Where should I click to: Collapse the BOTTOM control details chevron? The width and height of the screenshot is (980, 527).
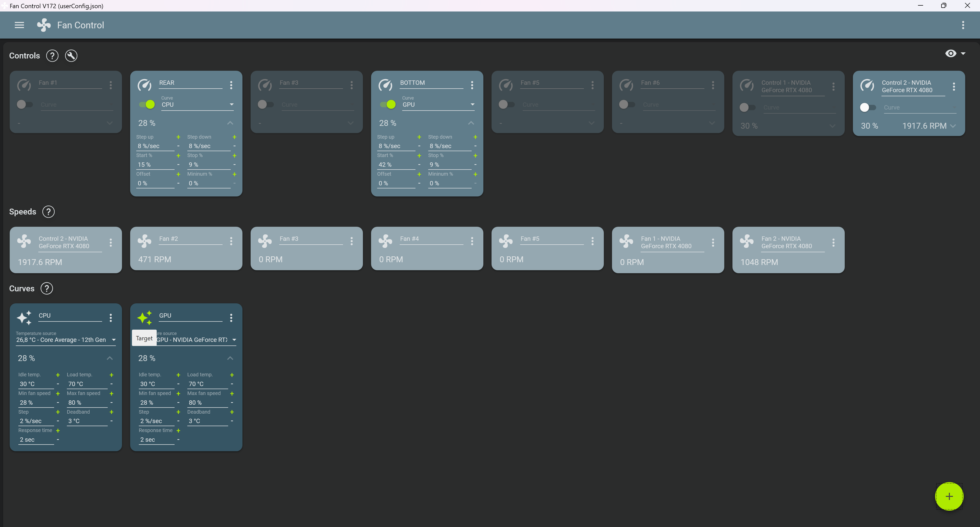[471, 123]
